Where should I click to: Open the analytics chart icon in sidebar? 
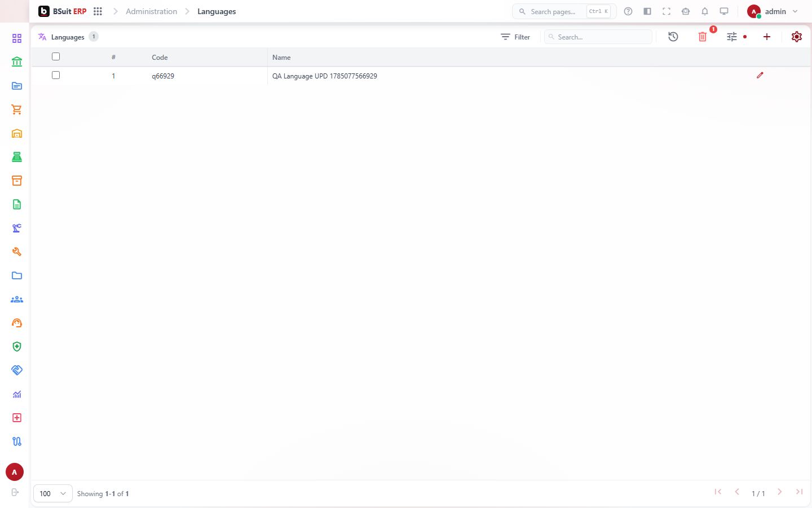(17, 394)
